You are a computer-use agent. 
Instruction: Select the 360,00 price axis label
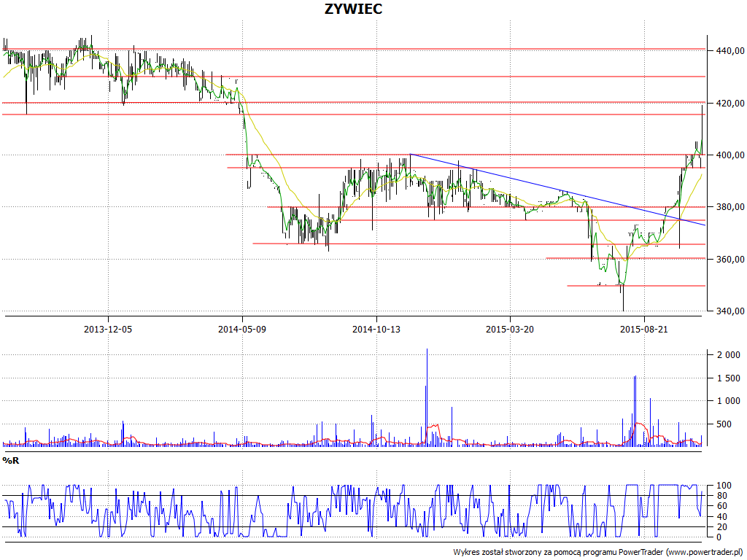pos(729,260)
